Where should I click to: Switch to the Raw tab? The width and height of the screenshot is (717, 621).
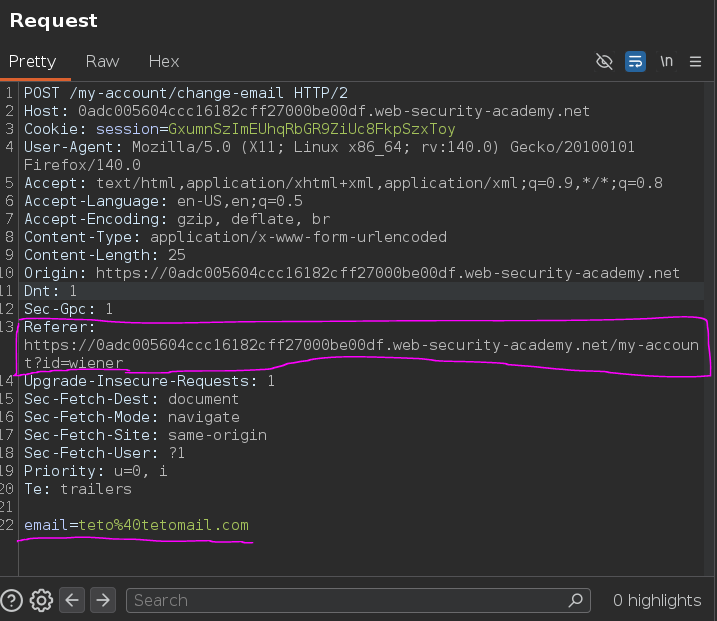tap(102, 61)
